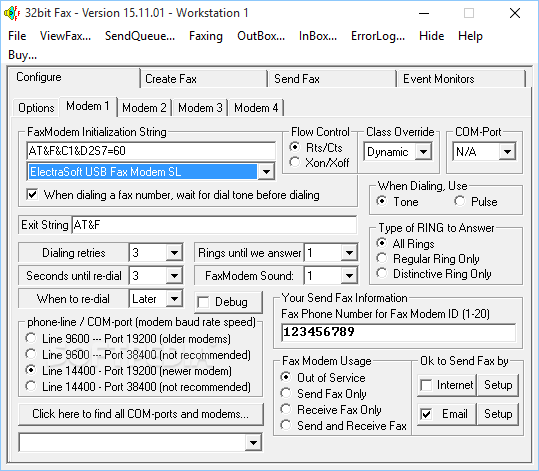Open the File menu
Screen dimensions: 539x471
point(17,36)
